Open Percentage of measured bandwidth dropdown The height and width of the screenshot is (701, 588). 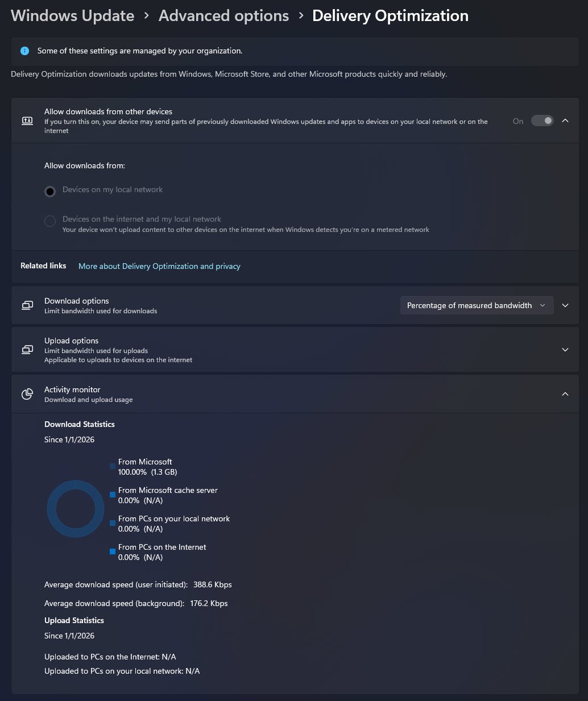coord(476,305)
